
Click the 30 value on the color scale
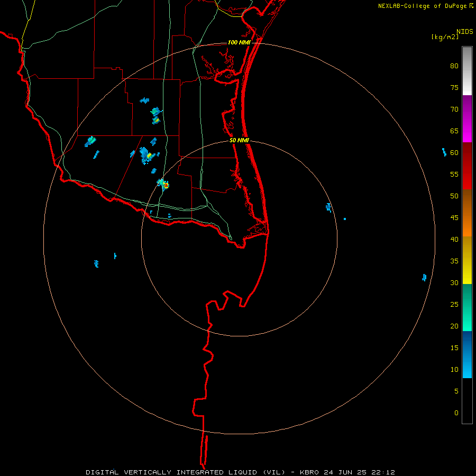point(454,282)
